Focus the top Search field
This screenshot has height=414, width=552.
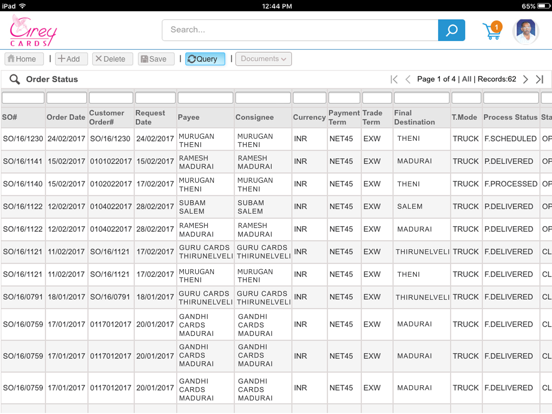(300, 30)
